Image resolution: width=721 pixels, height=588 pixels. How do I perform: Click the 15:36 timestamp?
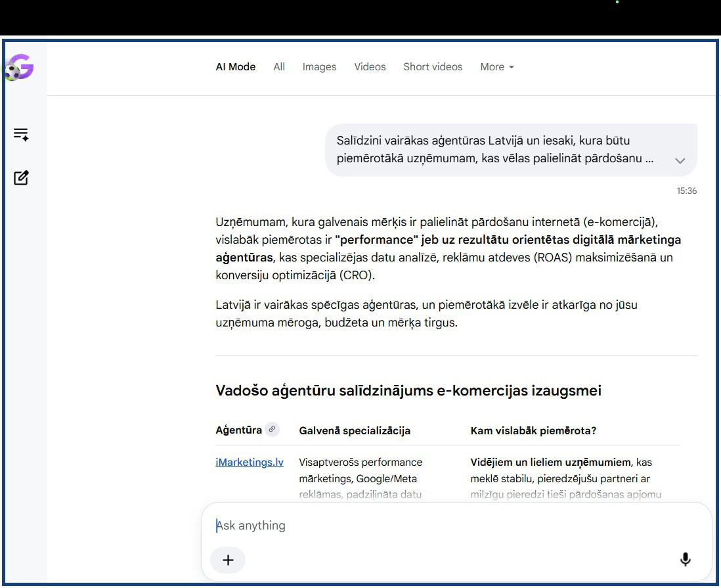686,191
